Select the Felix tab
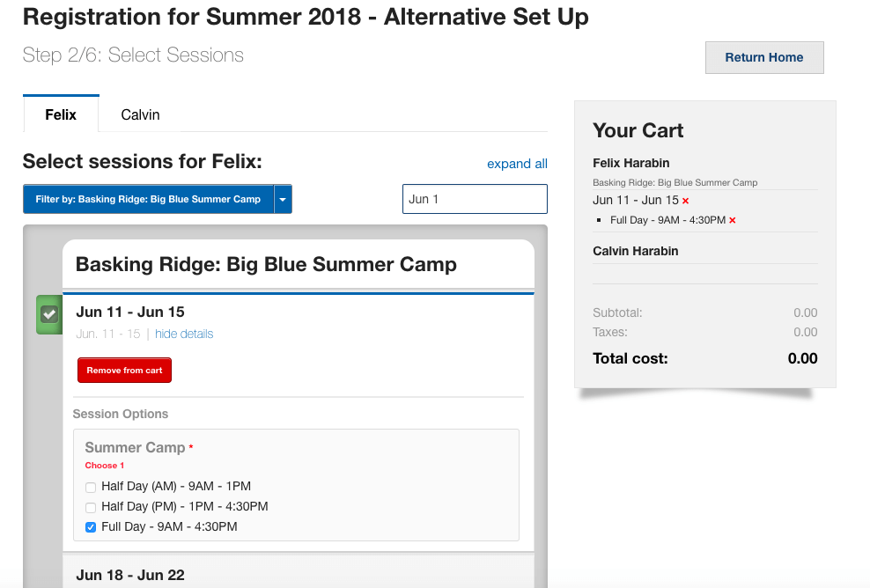This screenshot has height=588, width=870. (61, 114)
